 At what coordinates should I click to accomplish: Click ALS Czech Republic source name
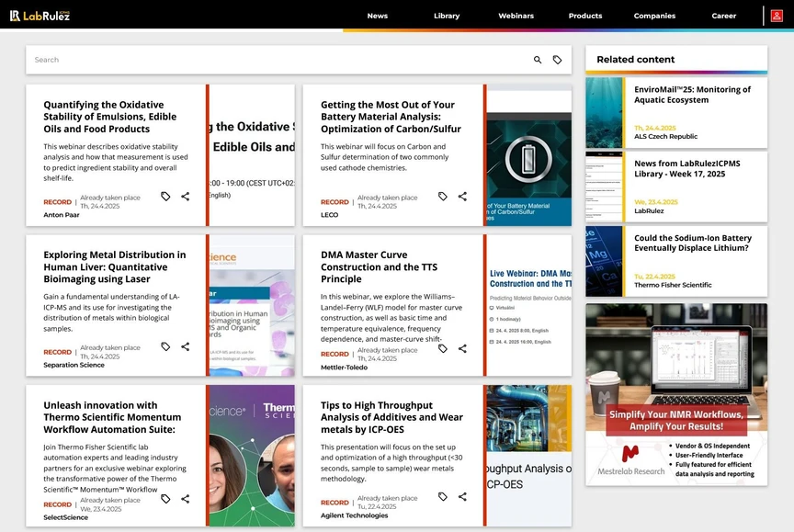coord(665,137)
